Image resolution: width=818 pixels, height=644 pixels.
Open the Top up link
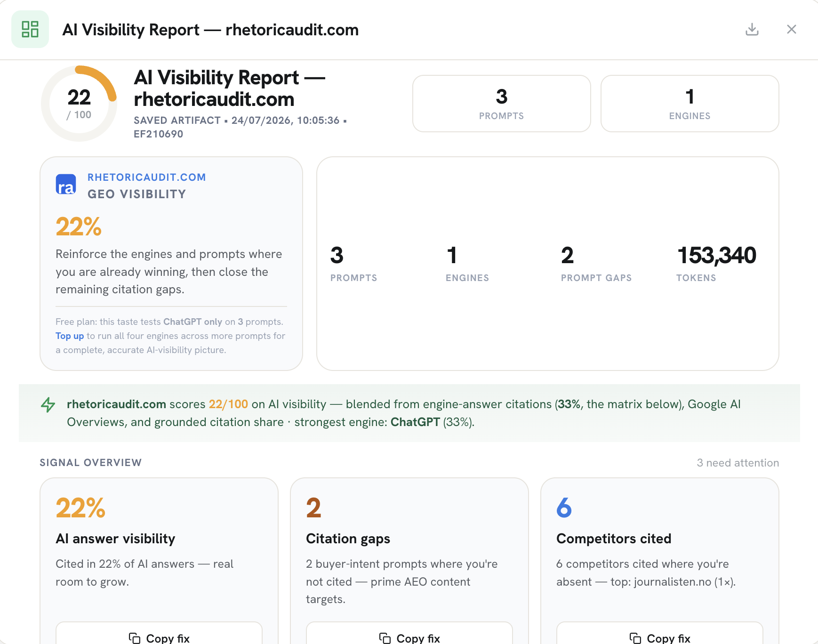(70, 336)
